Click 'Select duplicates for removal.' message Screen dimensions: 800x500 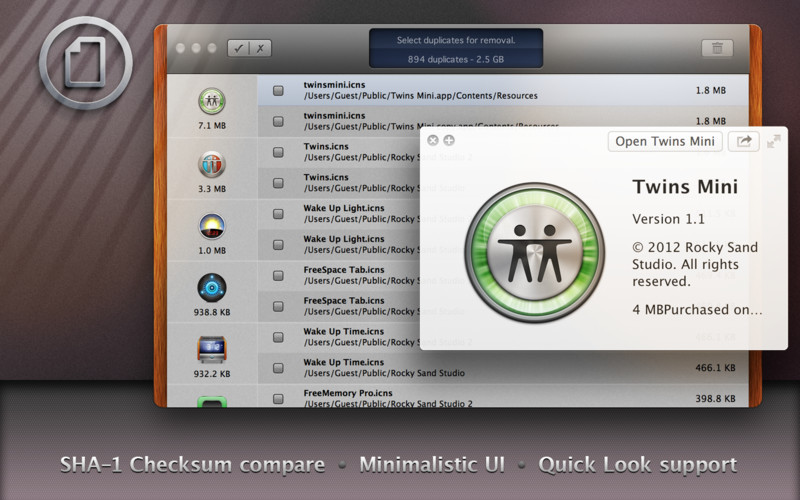456,40
